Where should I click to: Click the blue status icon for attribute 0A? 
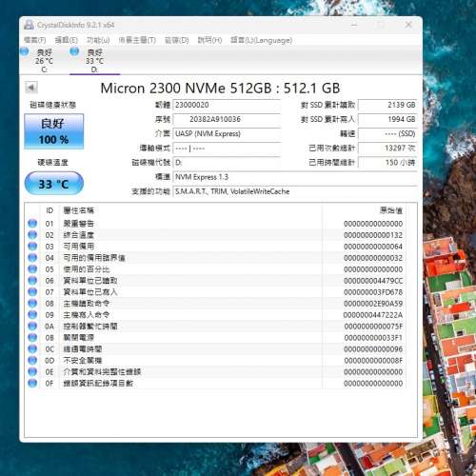coord(32,327)
